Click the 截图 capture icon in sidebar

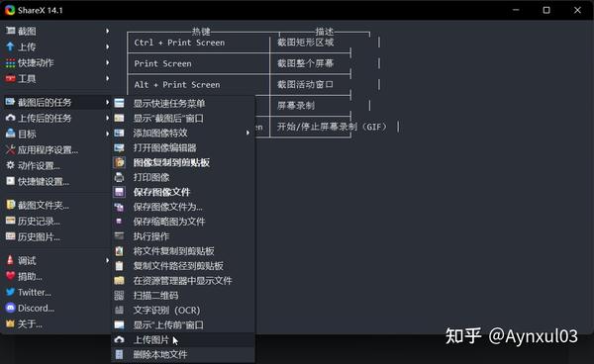pyautogui.click(x=10, y=31)
